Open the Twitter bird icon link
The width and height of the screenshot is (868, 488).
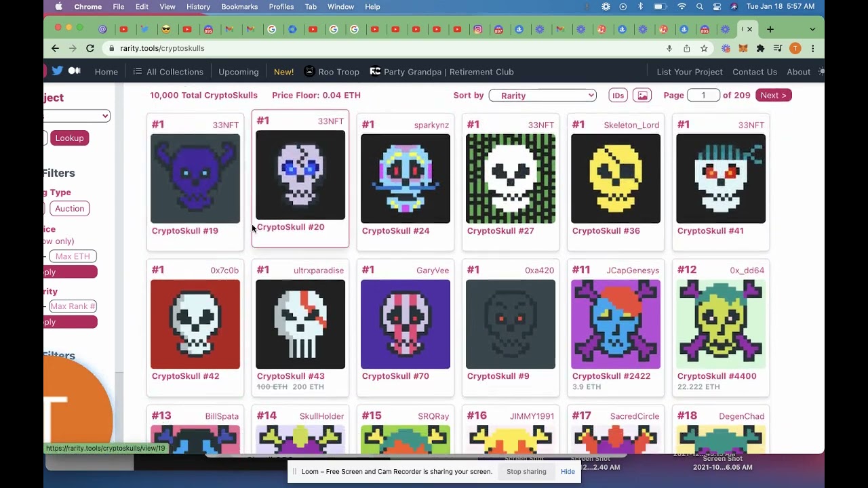[58, 71]
